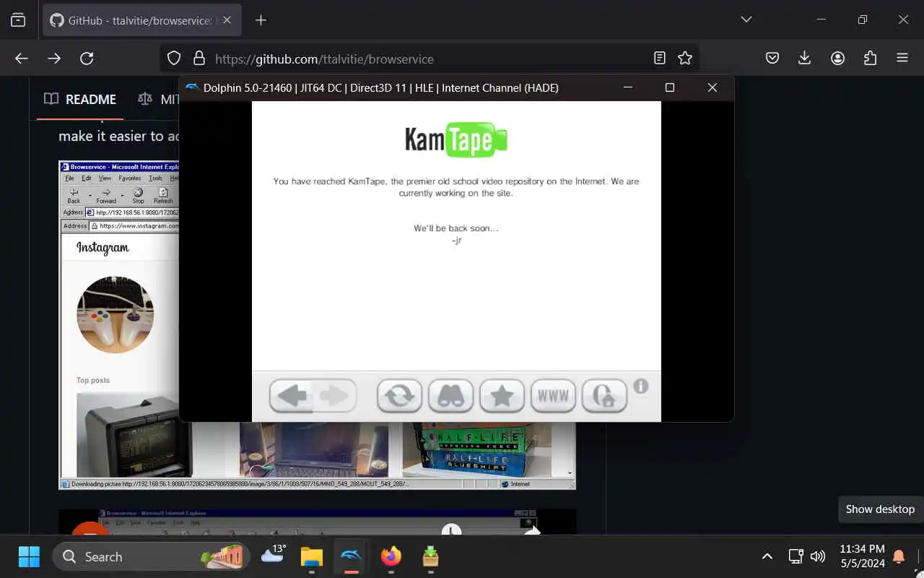
Task: Close the GitHub browservice tab
Action: tap(227, 20)
